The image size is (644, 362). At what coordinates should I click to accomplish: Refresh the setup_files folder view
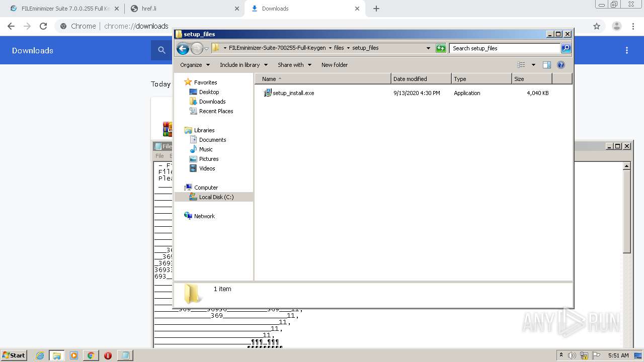tap(441, 48)
